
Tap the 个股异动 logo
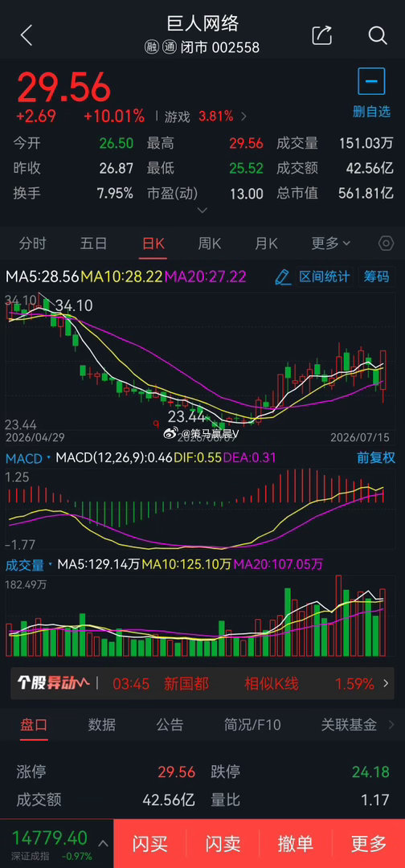53,683
